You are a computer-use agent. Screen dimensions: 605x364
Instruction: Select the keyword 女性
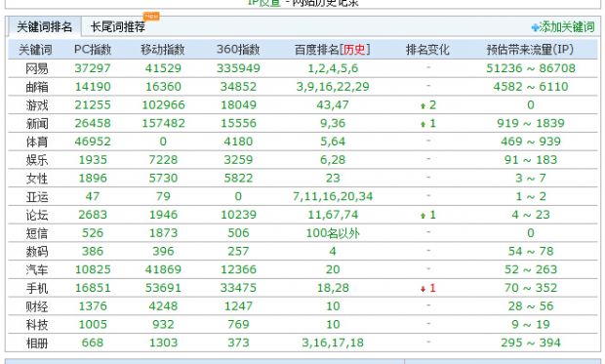click(x=37, y=179)
